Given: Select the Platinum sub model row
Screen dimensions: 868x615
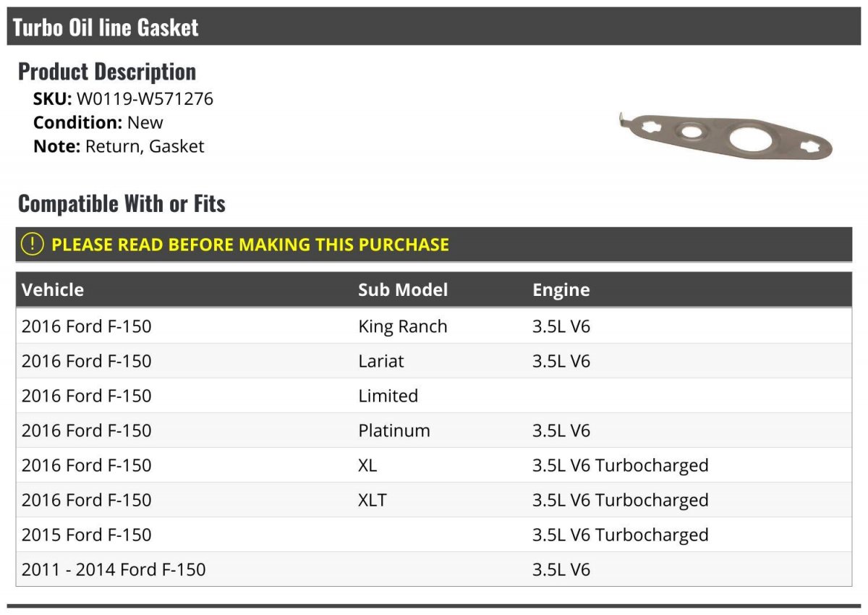Looking at the screenshot, I should coord(434,430).
